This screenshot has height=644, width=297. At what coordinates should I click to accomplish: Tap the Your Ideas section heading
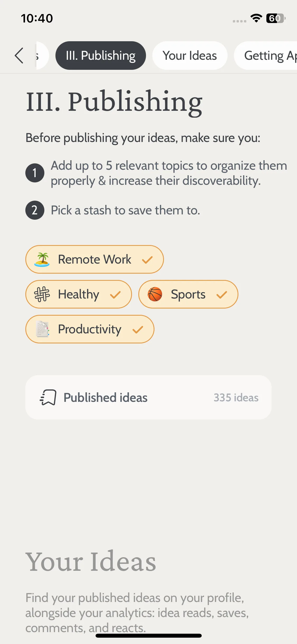(91, 562)
